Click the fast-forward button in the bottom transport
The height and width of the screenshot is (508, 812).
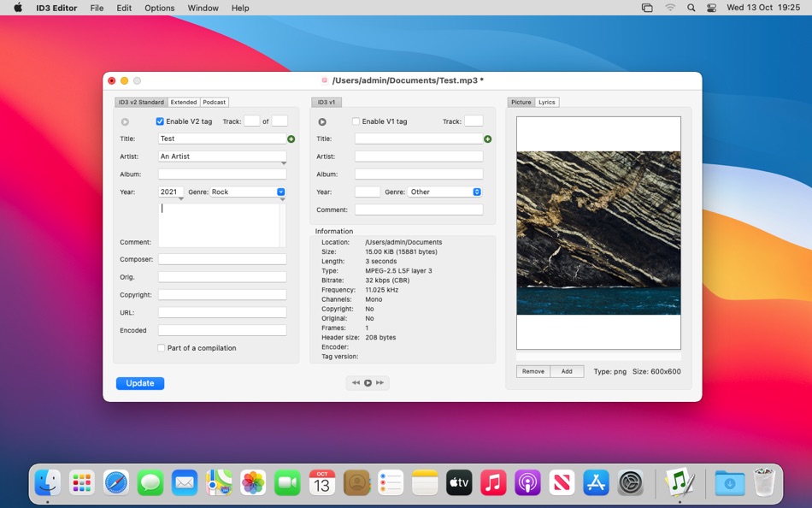tap(380, 383)
